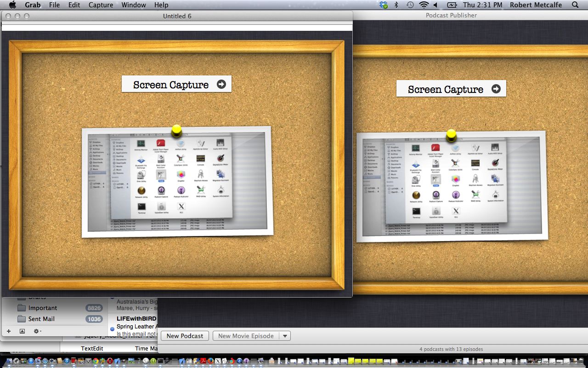Click the New Podcast button
This screenshot has height=368, width=588.
[185, 336]
